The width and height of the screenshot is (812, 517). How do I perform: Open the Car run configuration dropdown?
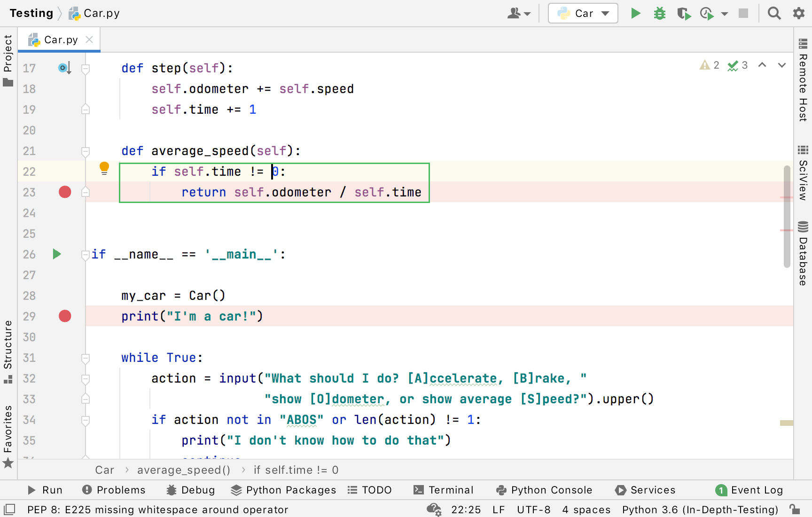click(583, 13)
